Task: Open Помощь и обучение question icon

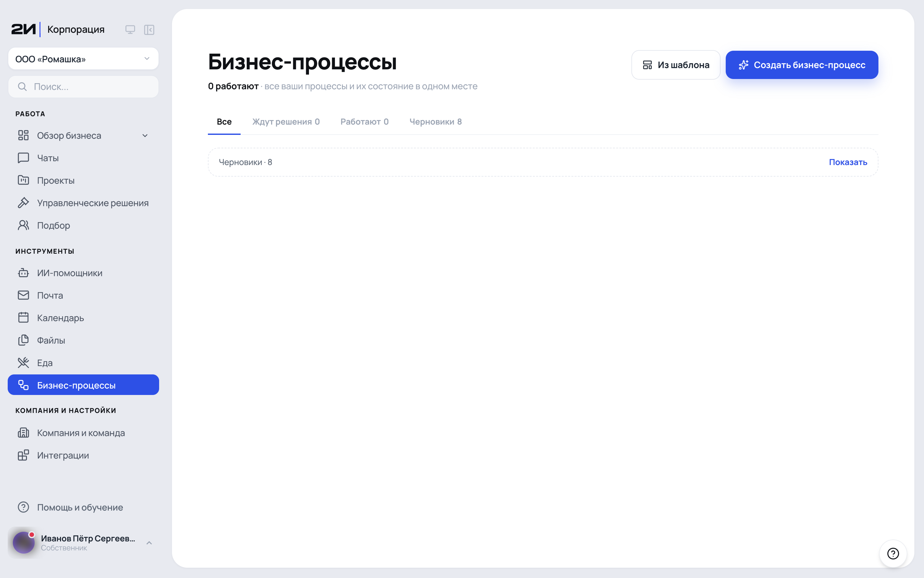Action: 23,507
